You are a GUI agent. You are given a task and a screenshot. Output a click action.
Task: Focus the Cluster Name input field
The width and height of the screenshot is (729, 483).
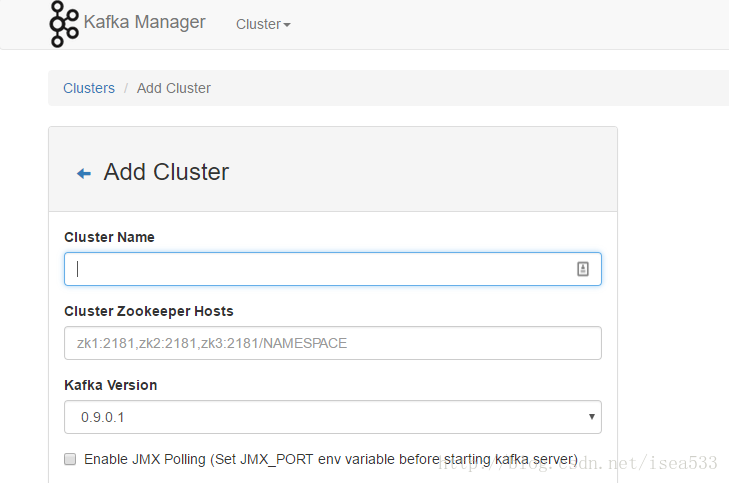click(333, 269)
